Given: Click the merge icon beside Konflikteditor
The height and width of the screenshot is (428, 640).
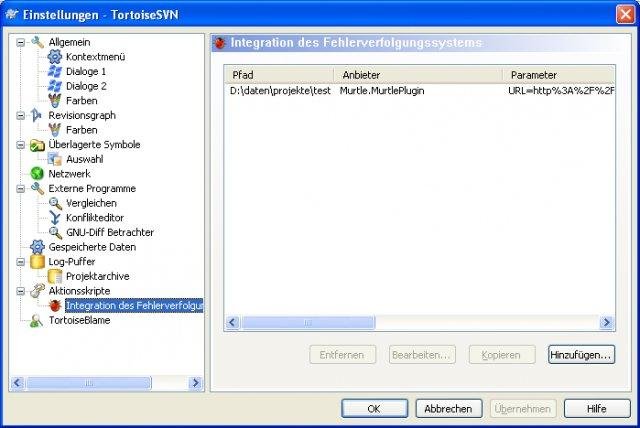Looking at the screenshot, I should [55, 218].
